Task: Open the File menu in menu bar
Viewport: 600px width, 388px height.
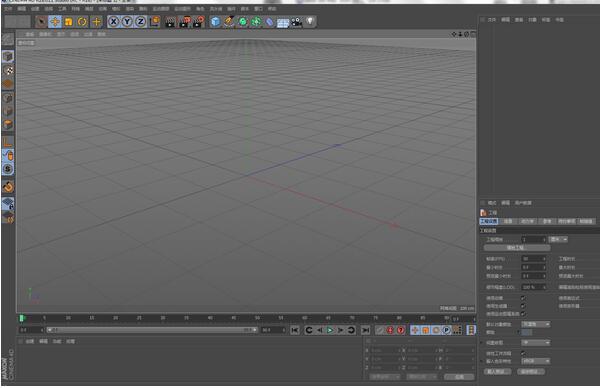Action: [8, 8]
